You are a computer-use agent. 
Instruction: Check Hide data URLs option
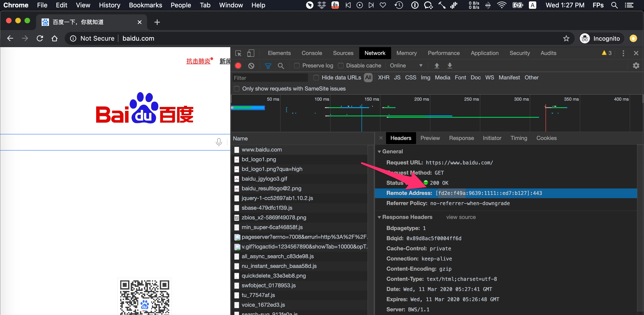316,78
